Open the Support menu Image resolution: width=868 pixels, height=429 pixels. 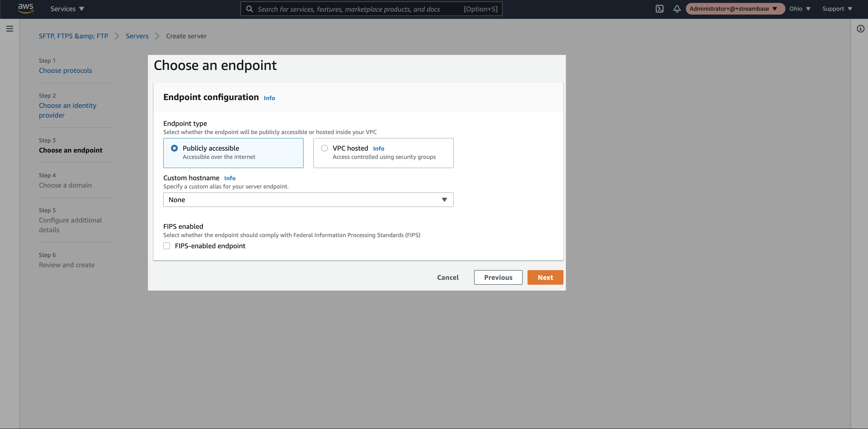click(x=837, y=9)
